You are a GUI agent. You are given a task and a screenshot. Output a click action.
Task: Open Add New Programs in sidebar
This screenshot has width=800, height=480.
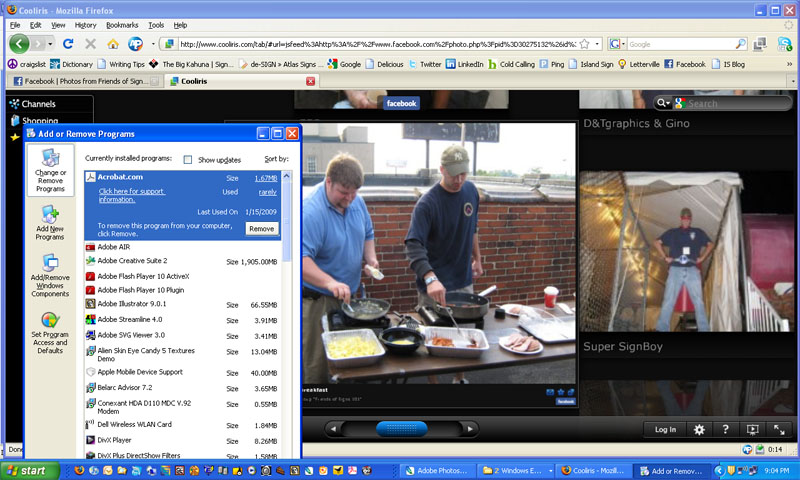(50, 223)
